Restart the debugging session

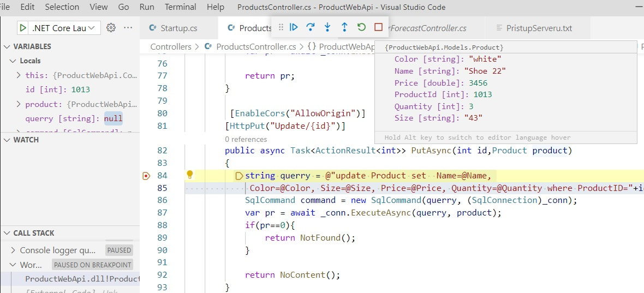[x=361, y=27]
